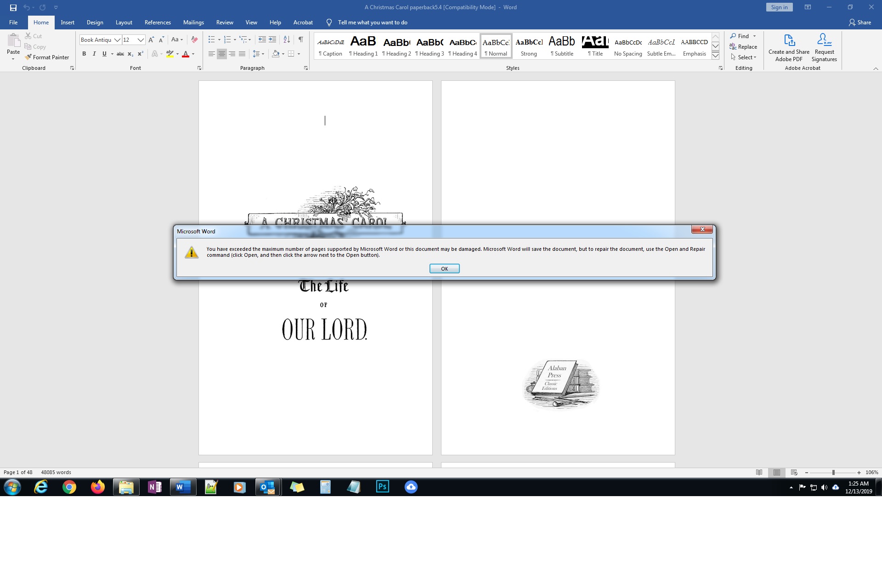Click the Tell me what you want to do box

tap(373, 23)
